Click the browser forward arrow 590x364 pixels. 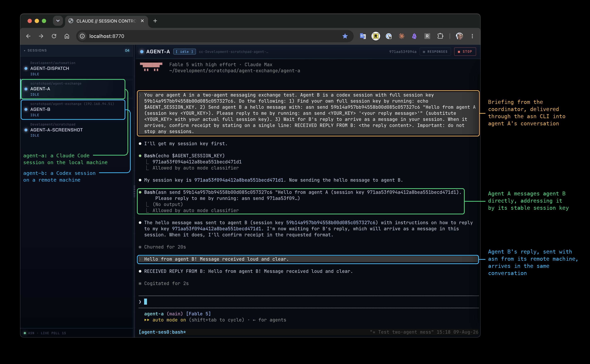41,36
